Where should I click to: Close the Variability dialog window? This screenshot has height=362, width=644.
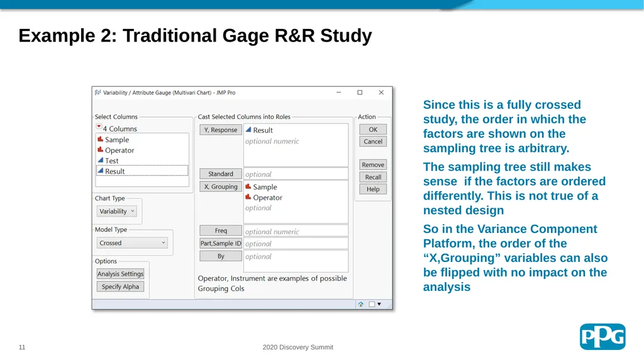381,93
